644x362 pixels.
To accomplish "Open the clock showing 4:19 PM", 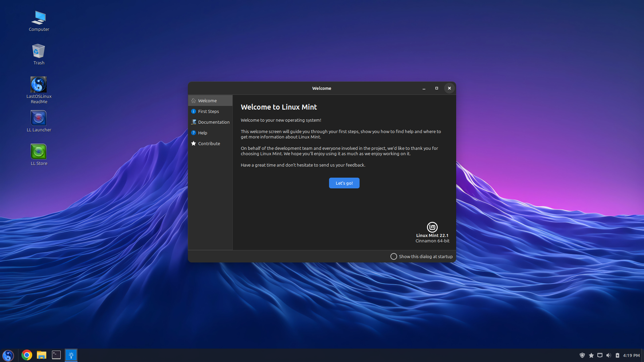I will click(x=631, y=355).
